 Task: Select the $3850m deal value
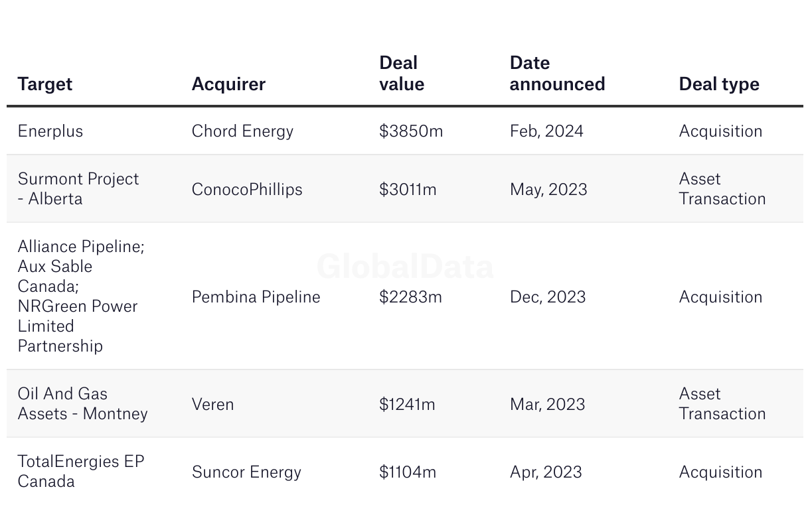click(x=411, y=131)
